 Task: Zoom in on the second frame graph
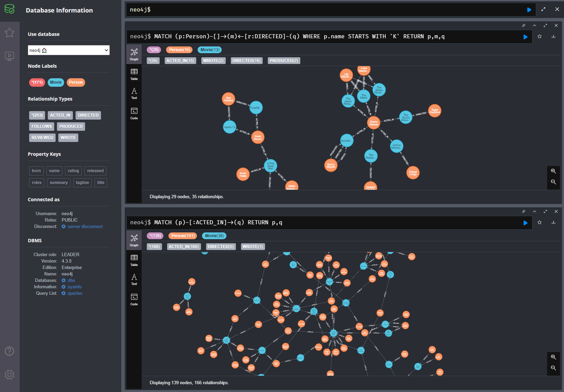pyautogui.click(x=553, y=357)
